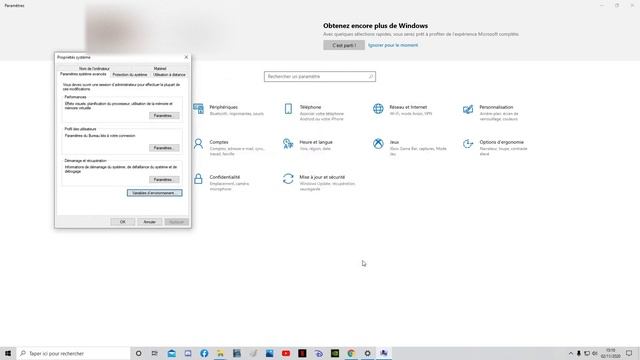
Task: Click Ignorer pour le moment link
Action: point(393,45)
